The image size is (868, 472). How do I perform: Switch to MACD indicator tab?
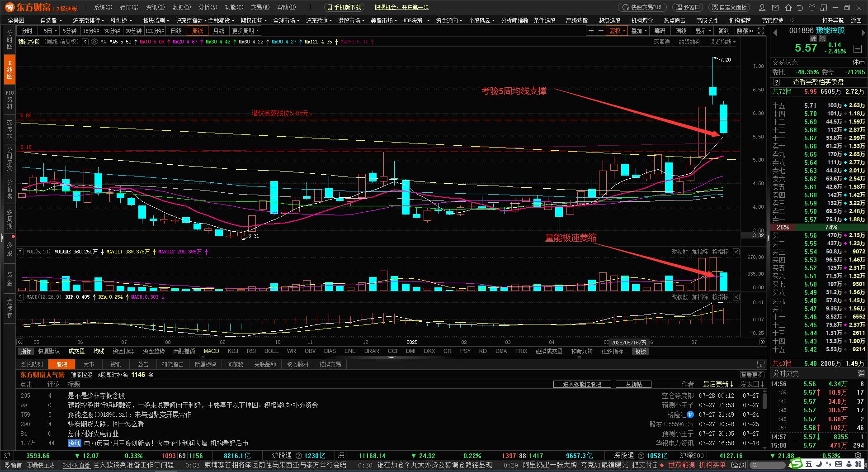pyautogui.click(x=211, y=351)
